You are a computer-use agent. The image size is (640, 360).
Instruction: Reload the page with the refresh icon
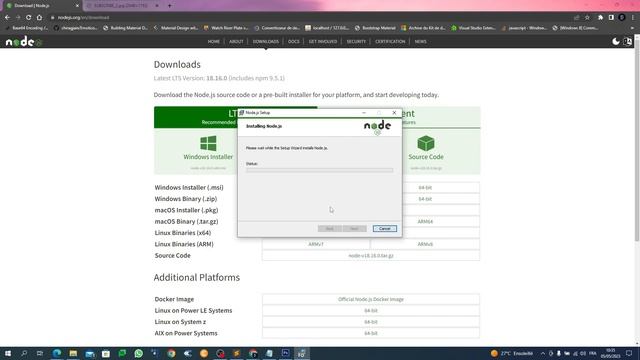click(29, 18)
